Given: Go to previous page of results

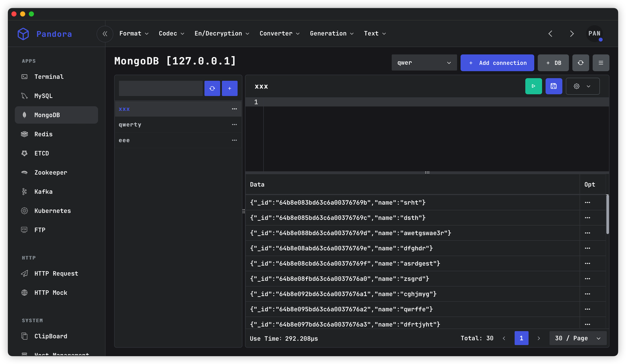Looking at the screenshot, I should (x=504, y=338).
